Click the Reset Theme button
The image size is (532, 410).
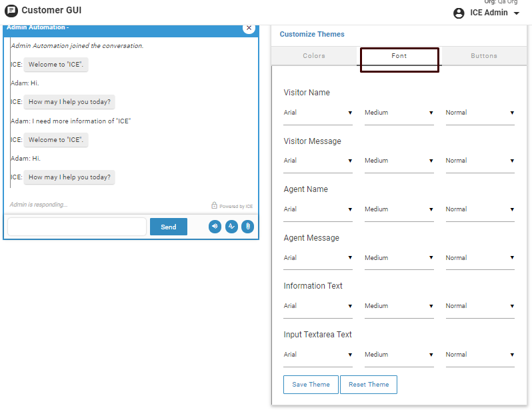click(x=369, y=385)
